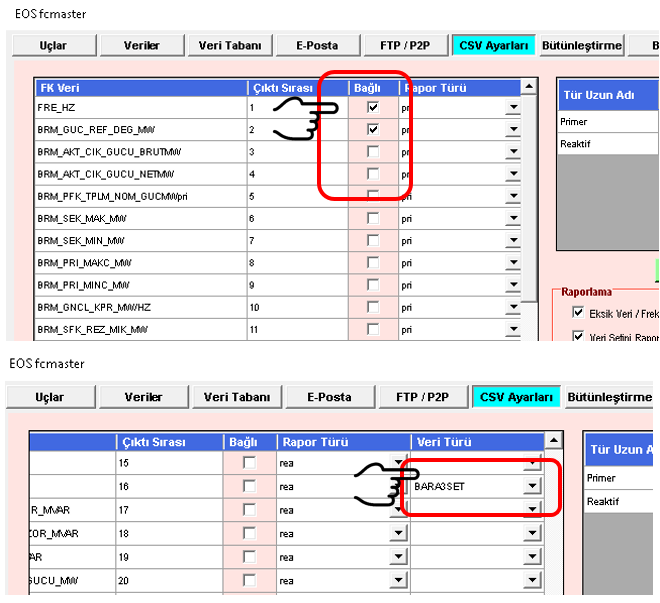Check Bağlı checkbox in row 18
This screenshot has height=603, width=660.
tap(250, 534)
